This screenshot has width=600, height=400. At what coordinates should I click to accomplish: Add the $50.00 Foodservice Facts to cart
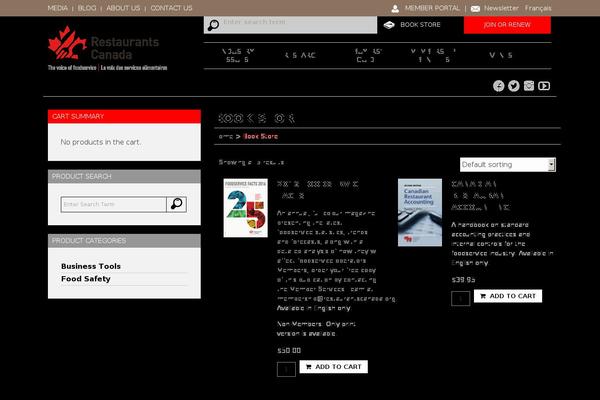pos(333,367)
